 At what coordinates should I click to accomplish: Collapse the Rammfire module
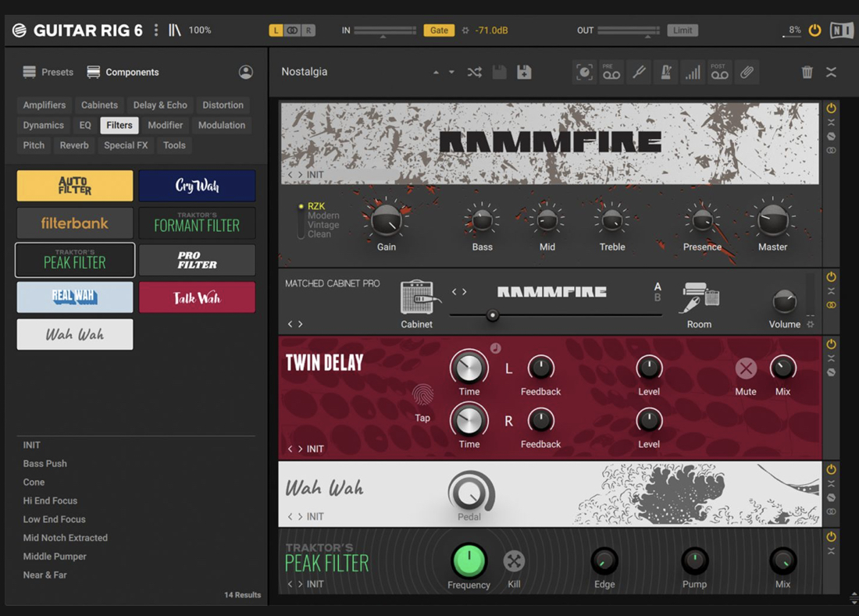831,122
